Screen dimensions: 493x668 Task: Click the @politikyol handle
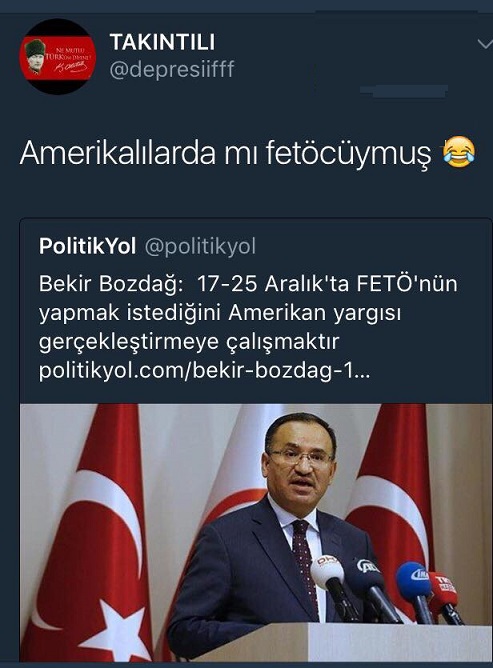coord(200,247)
